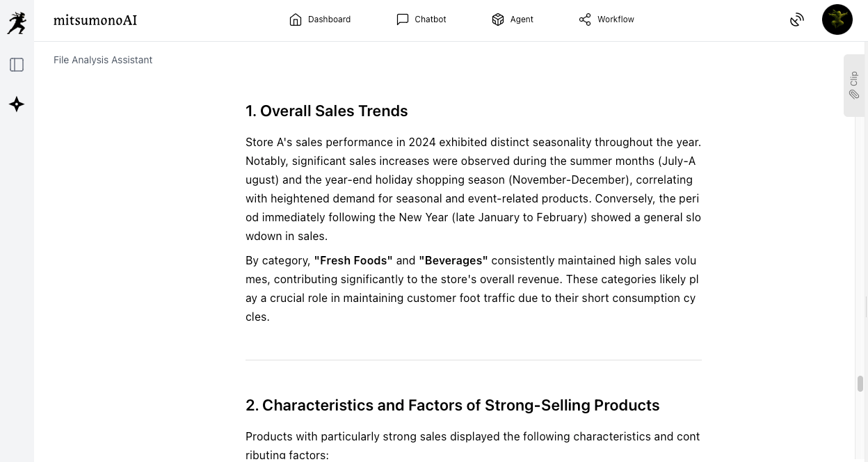The image size is (868, 462).
Task: Toggle the left sidebar panel icon
Action: [x=17, y=65]
